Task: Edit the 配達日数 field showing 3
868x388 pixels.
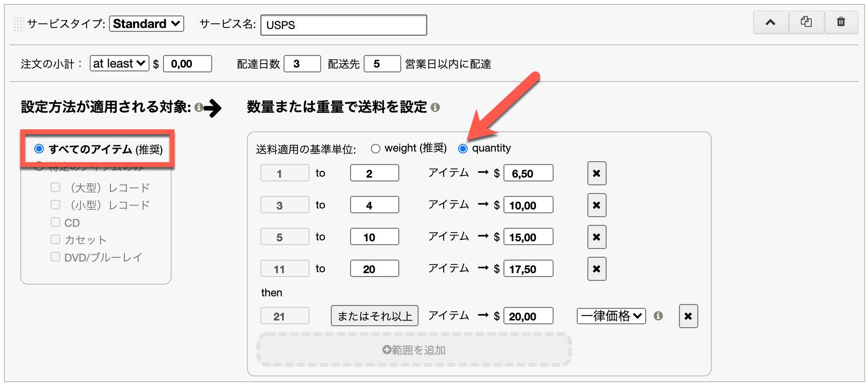Action: [302, 64]
